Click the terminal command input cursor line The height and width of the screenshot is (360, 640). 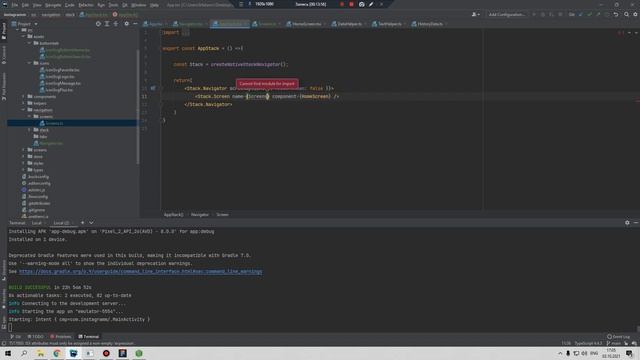[x=10, y=327]
